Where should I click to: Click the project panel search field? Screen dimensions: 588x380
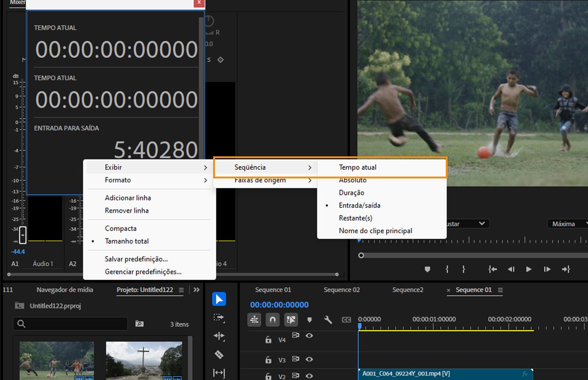(x=73, y=324)
